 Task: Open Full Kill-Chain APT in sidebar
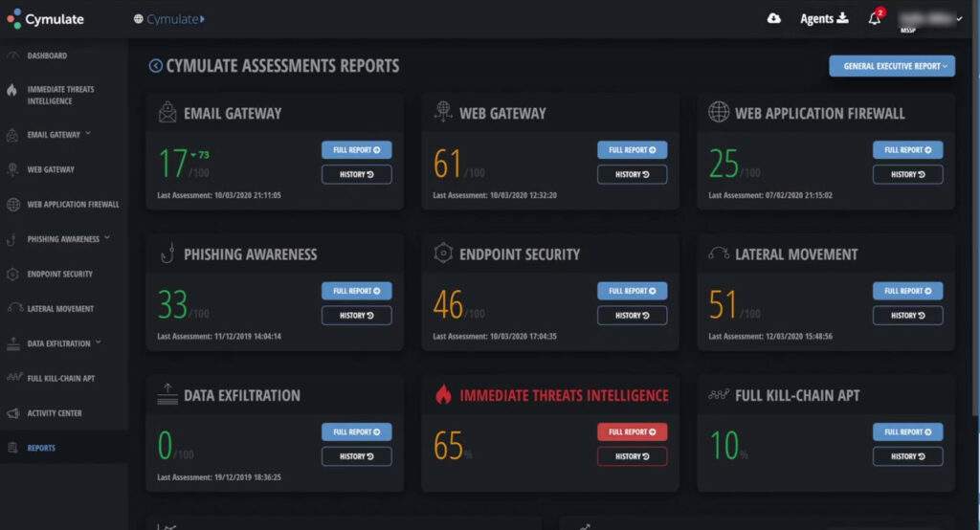pyautogui.click(x=61, y=378)
